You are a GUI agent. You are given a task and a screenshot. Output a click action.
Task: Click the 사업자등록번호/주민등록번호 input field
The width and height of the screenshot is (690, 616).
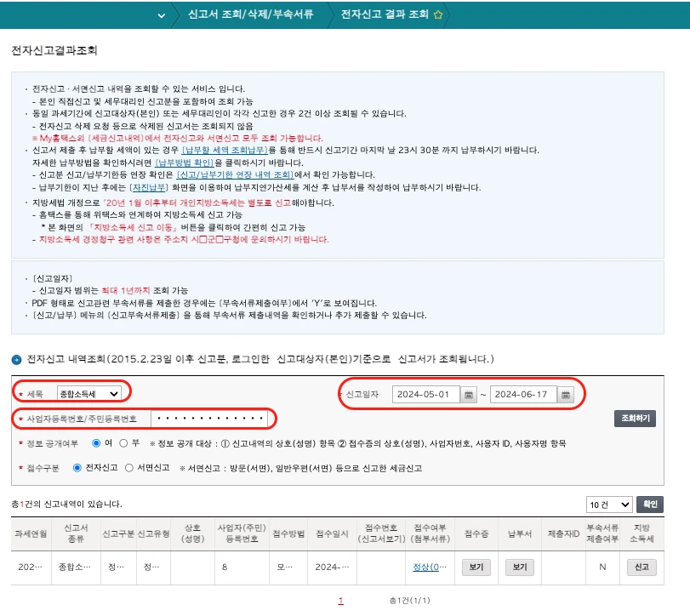(208, 419)
